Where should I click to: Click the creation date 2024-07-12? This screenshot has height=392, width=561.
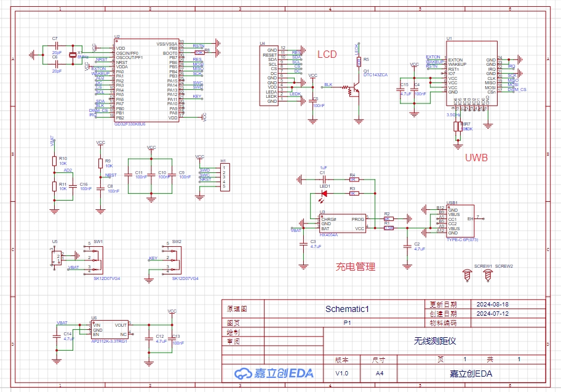point(493,313)
